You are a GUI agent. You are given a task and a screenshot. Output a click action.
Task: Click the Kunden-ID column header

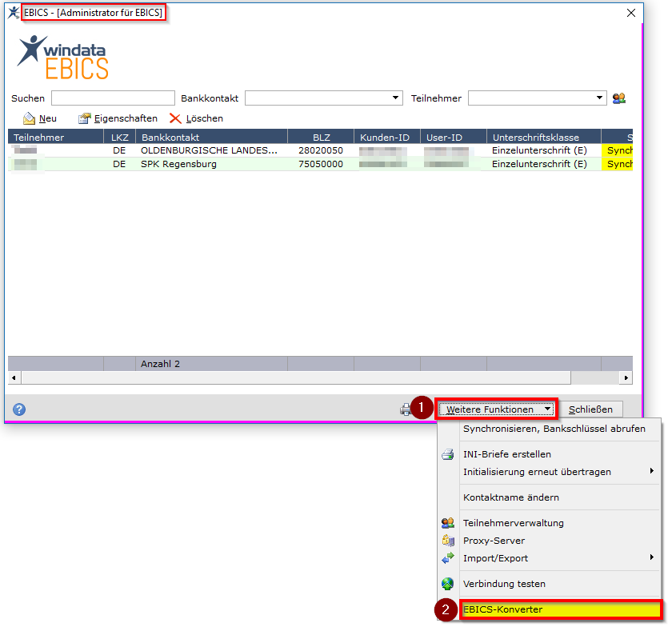point(387,137)
